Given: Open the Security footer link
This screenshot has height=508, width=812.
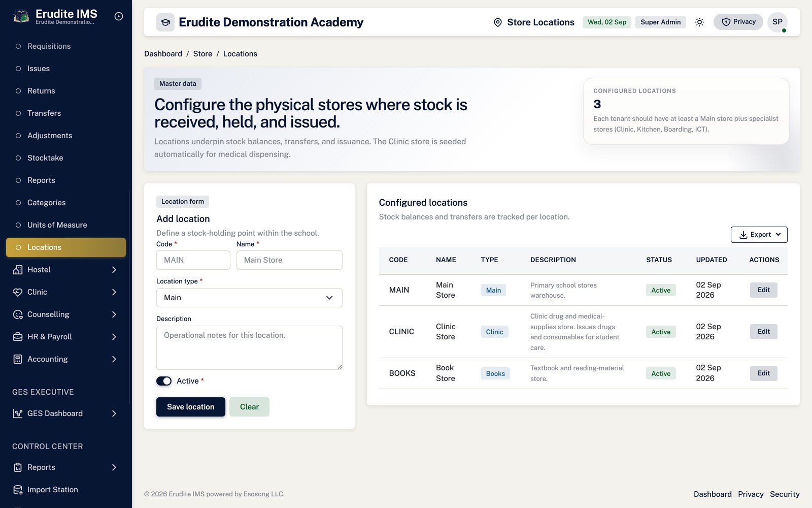Looking at the screenshot, I should [785, 494].
